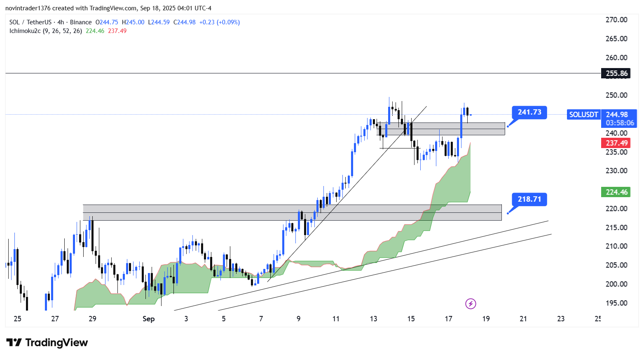Click the 270.00 price scale label
The width and height of the screenshot is (644, 358).
616,20
